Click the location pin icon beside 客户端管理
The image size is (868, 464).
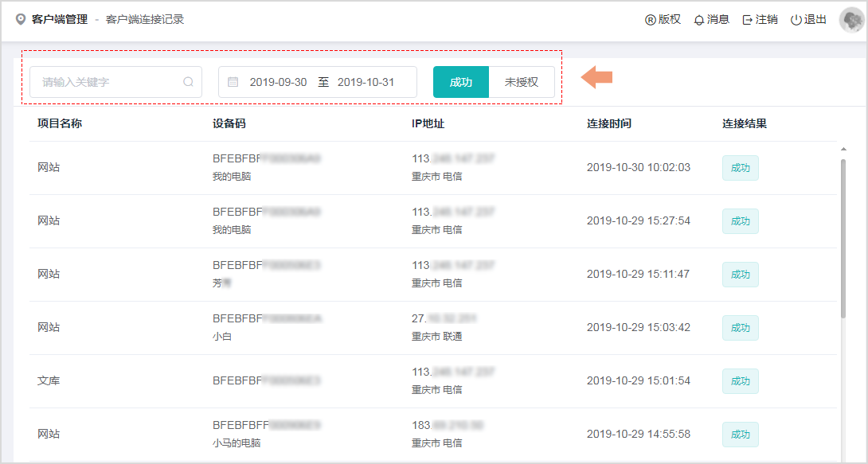[21, 20]
